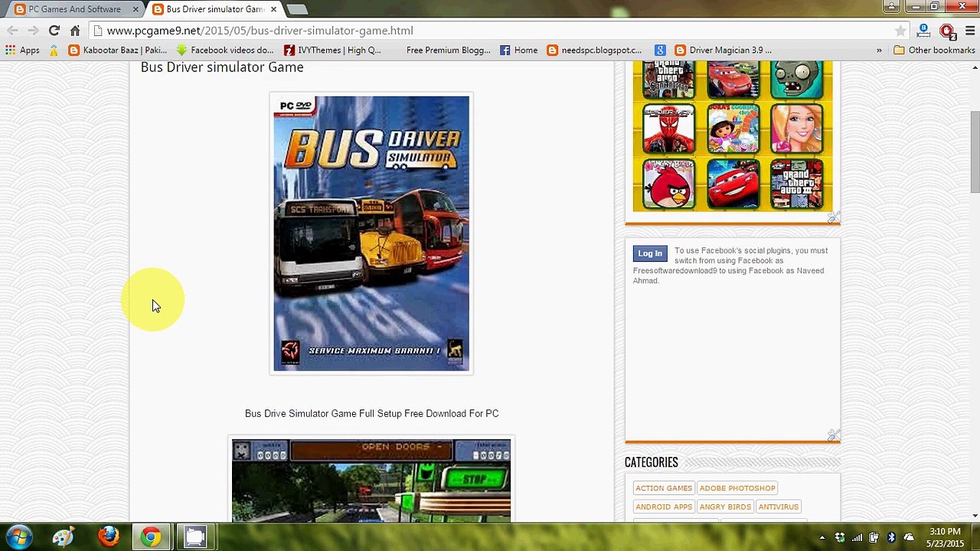Click the Full Setup Free Download caption
This screenshot has width=980, height=551.
[371, 413]
